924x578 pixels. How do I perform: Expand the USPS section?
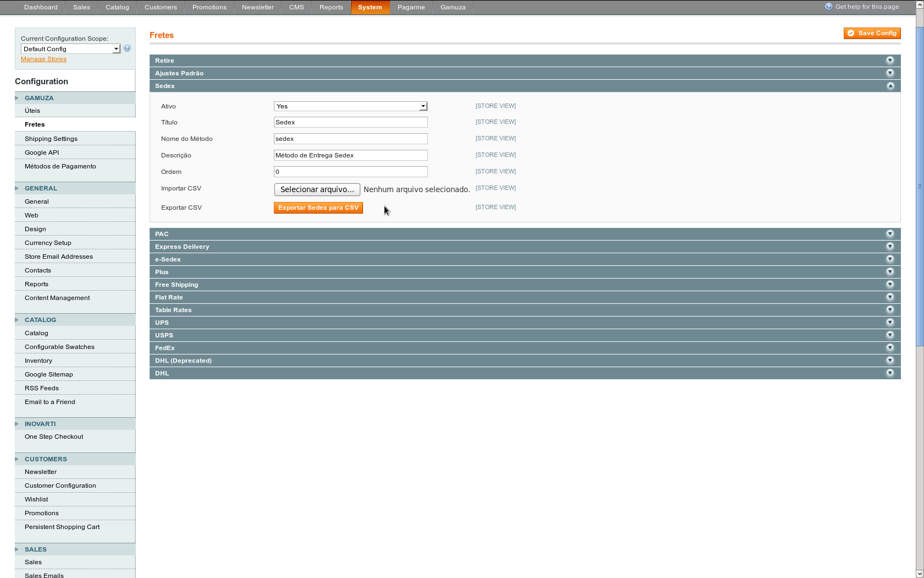tap(525, 335)
